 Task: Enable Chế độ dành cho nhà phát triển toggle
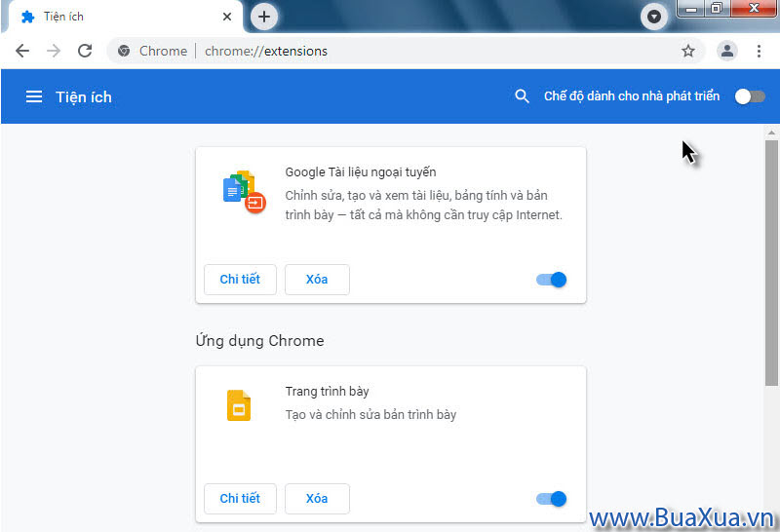click(x=750, y=96)
